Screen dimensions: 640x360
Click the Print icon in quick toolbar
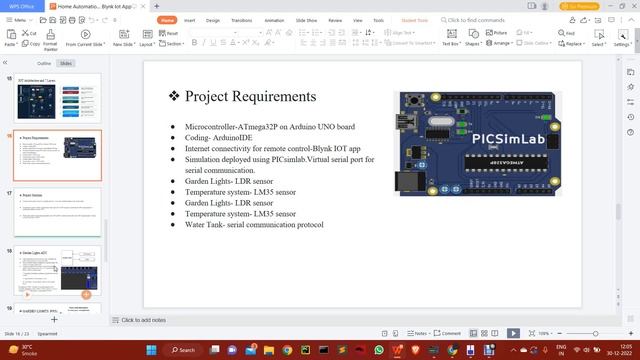click(x=72, y=20)
